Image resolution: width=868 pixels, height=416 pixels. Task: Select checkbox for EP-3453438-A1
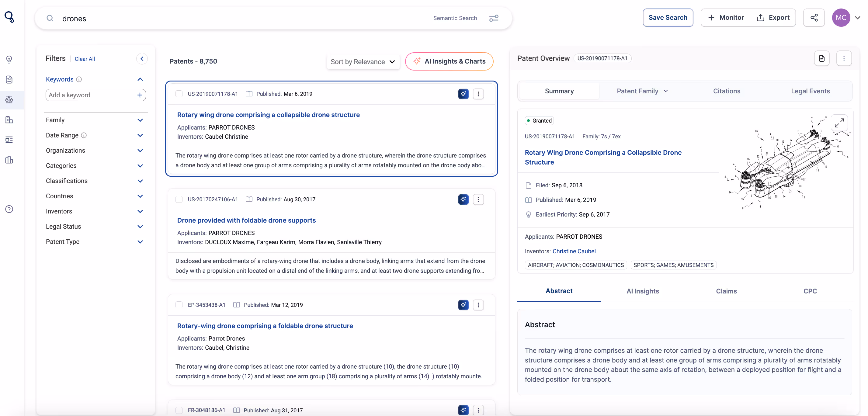point(179,305)
